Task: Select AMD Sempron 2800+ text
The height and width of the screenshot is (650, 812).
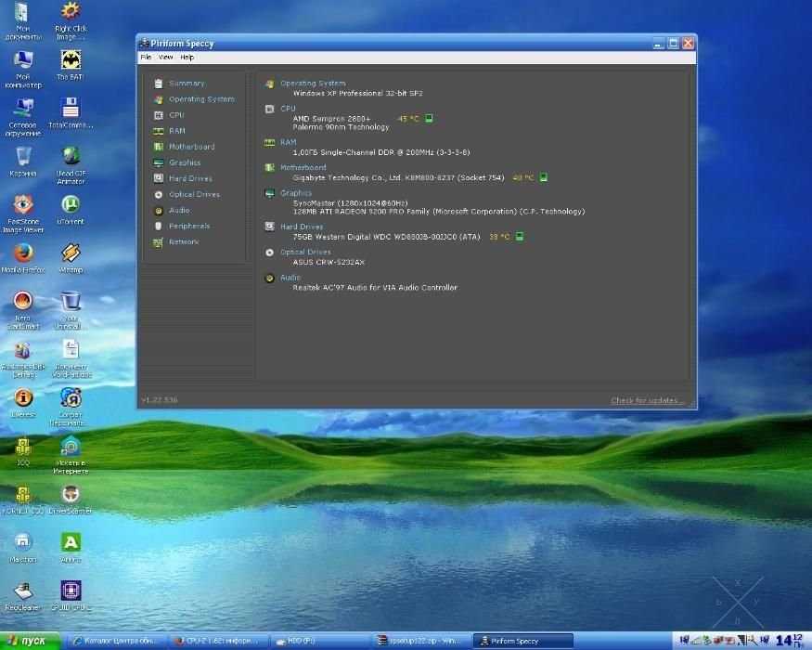Action: [x=331, y=119]
